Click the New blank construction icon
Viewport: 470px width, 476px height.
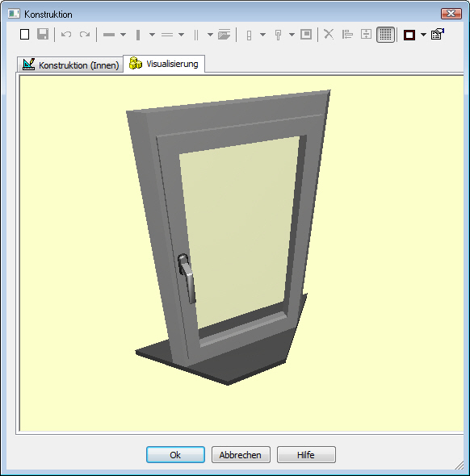point(24,35)
